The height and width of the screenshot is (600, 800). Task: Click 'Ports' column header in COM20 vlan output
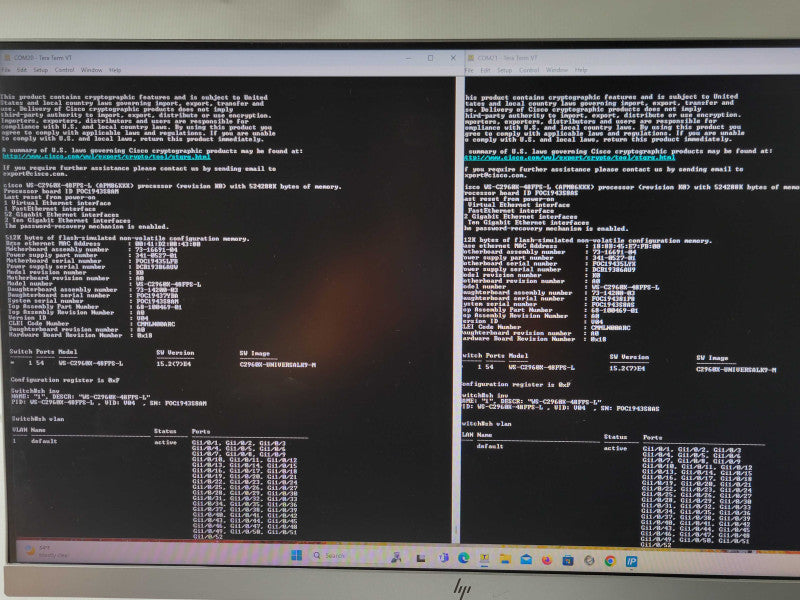tap(201, 432)
